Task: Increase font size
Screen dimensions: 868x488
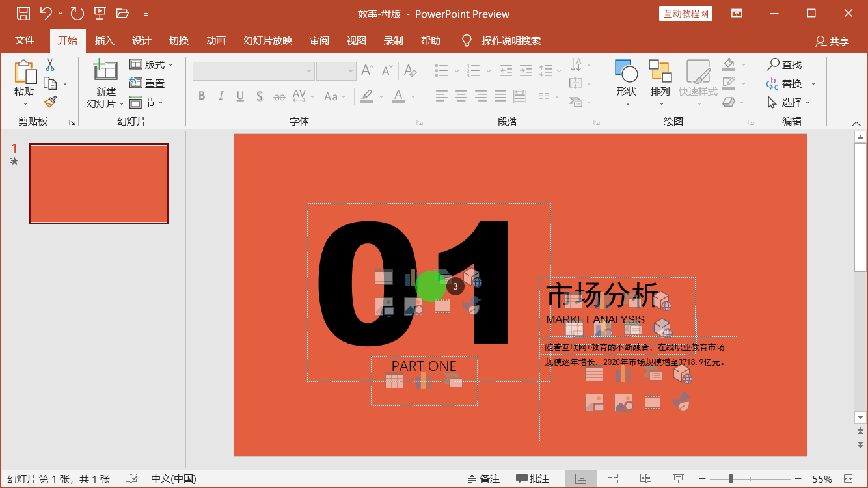Action: [x=367, y=70]
